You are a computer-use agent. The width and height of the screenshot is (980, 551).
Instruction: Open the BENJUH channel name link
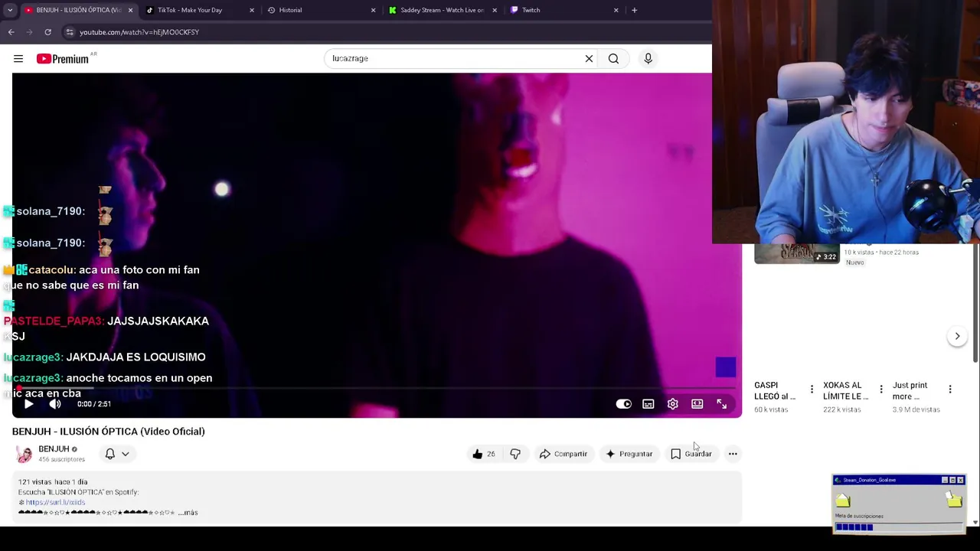pos(54,449)
